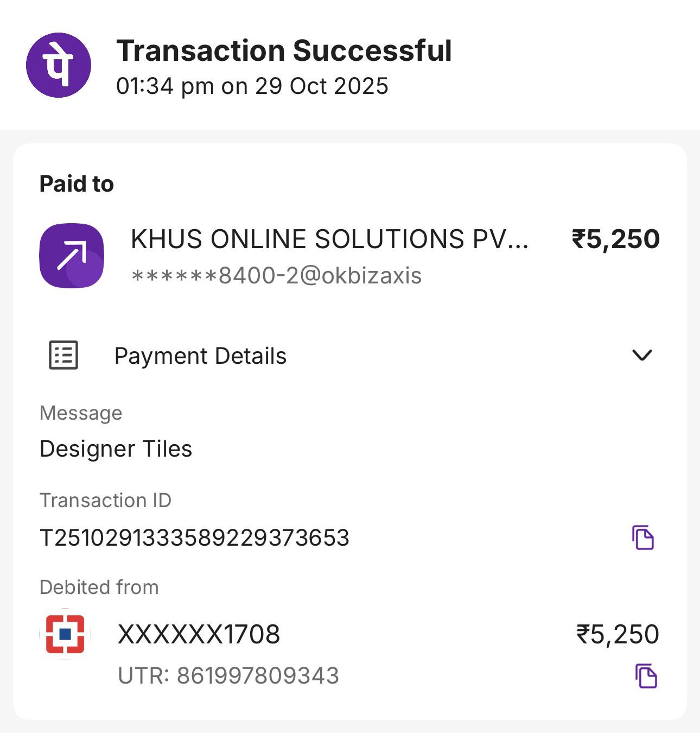Select the Designer Tiles message text
This screenshot has width=700, height=733.
tap(116, 449)
